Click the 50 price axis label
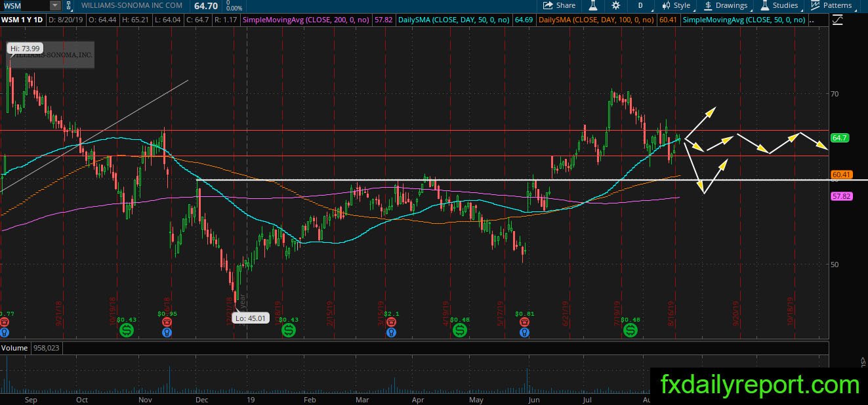 click(x=835, y=265)
